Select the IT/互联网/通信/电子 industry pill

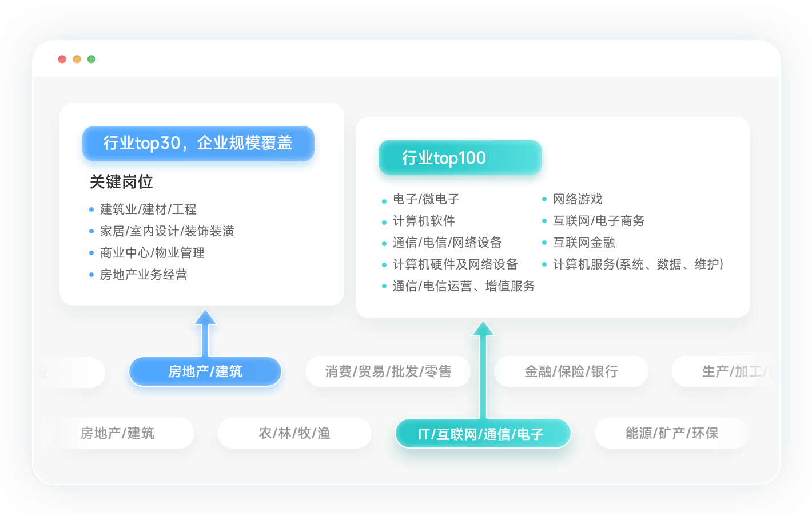coord(483,434)
